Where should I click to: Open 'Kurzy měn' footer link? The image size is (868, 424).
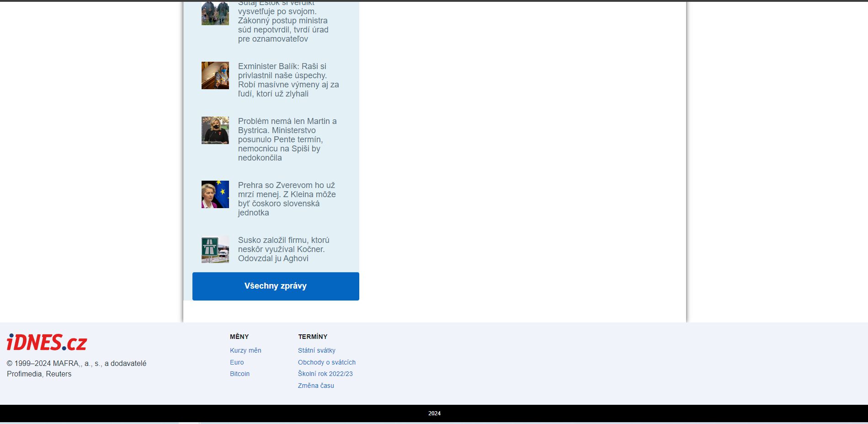(245, 350)
